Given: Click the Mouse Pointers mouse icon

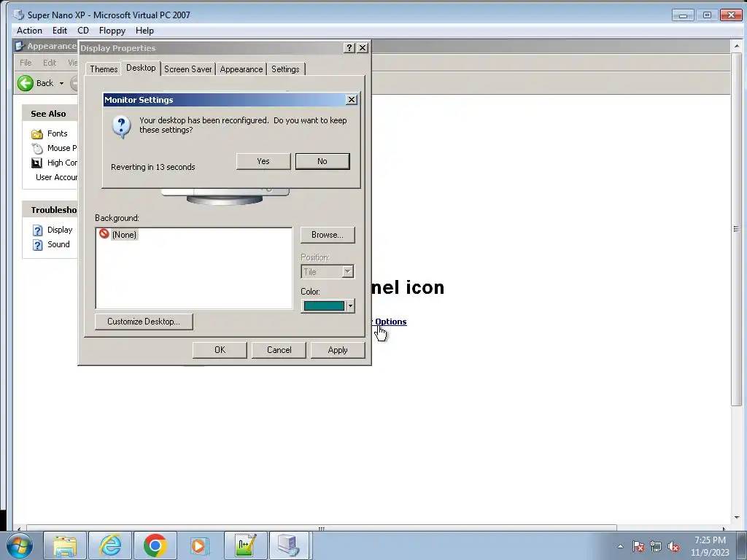Looking at the screenshot, I should [x=37, y=149].
